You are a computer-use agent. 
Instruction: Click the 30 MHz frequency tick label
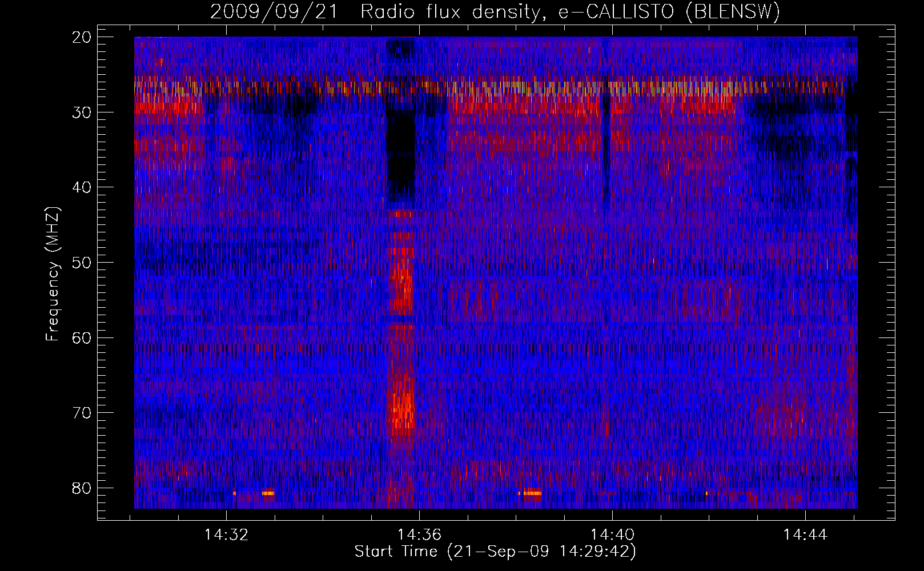click(82, 112)
